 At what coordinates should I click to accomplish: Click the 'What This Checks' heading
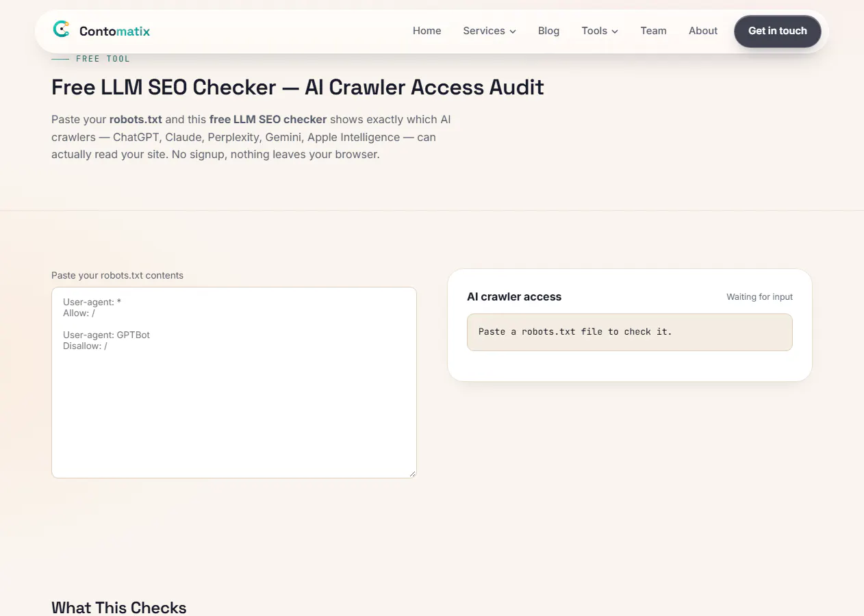[x=119, y=607]
